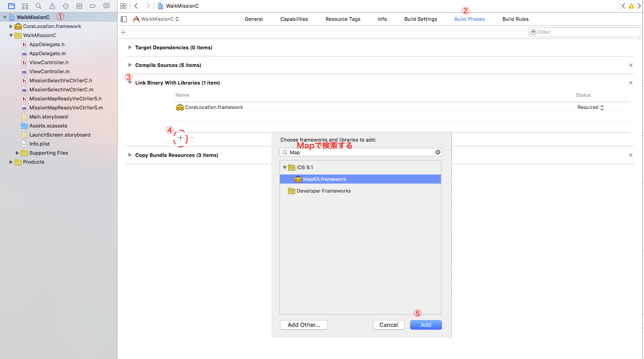Open the Debug navigator icon

(x=79, y=6)
